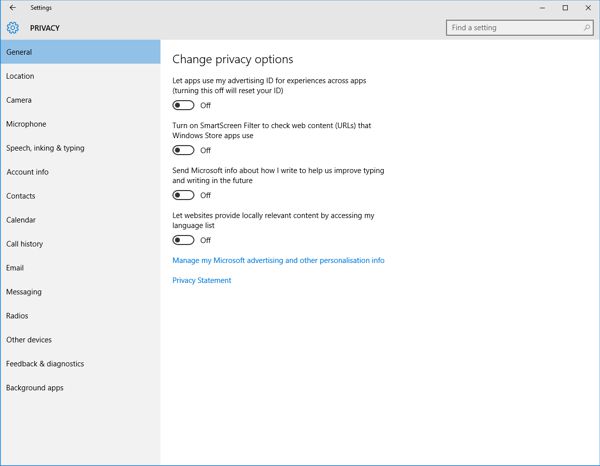The height and width of the screenshot is (466, 600).
Task: Switch to Call history settings
Action: [25, 244]
